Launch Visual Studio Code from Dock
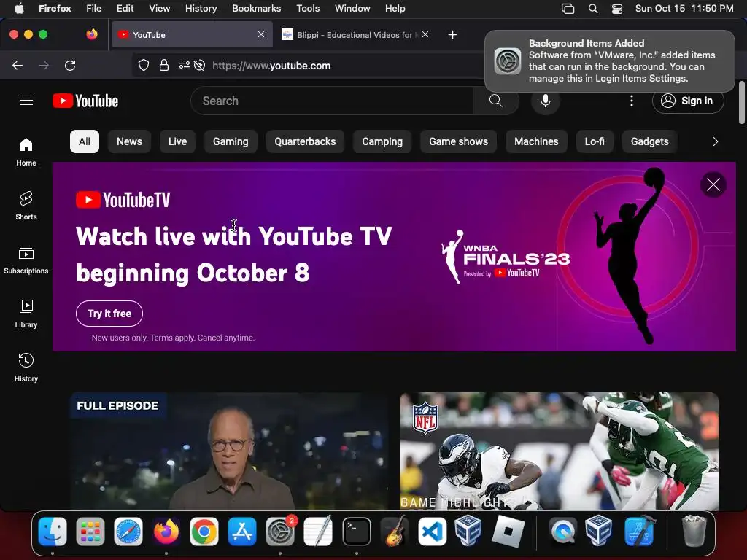 click(432, 532)
